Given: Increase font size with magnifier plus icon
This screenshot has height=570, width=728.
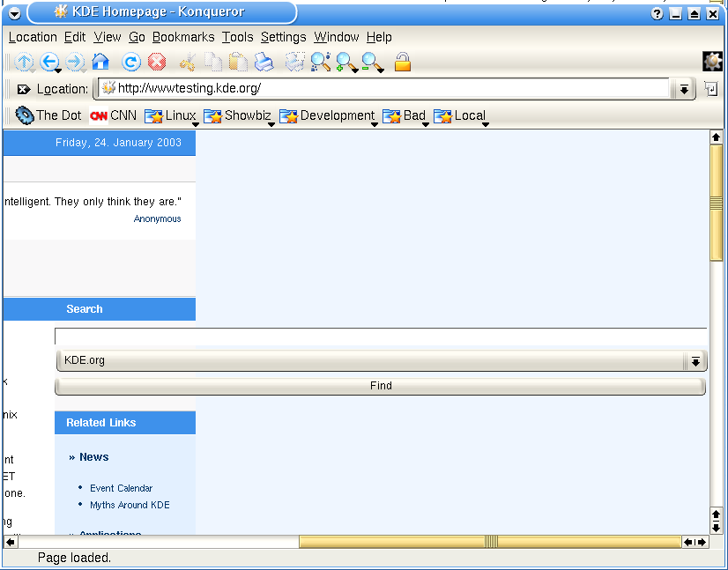Looking at the screenshot, I should point(345,63).
